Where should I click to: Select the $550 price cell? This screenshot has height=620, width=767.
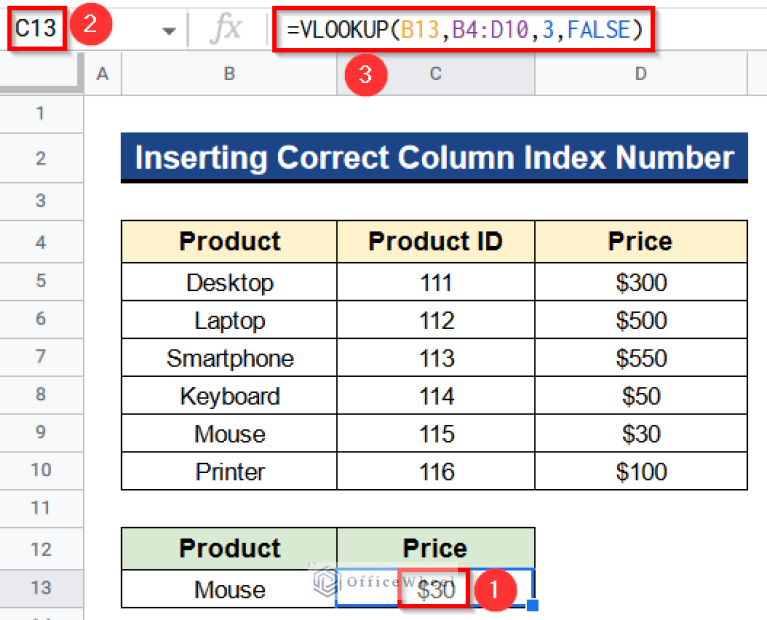(640, 358)
